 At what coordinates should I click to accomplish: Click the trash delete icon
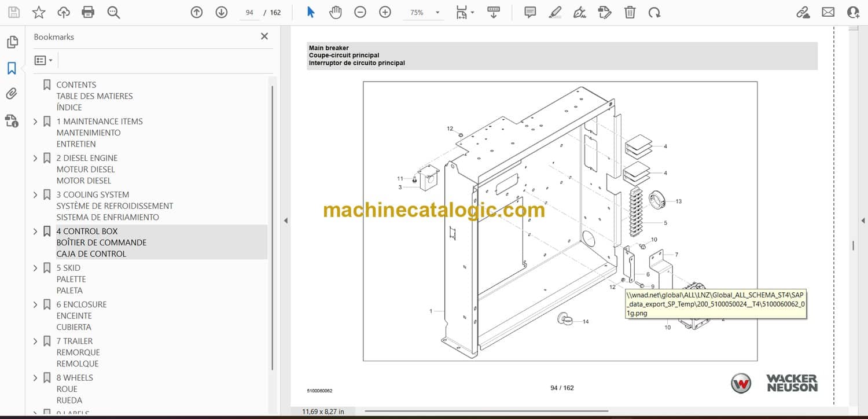pyautogui.click(x=630, y=12)
